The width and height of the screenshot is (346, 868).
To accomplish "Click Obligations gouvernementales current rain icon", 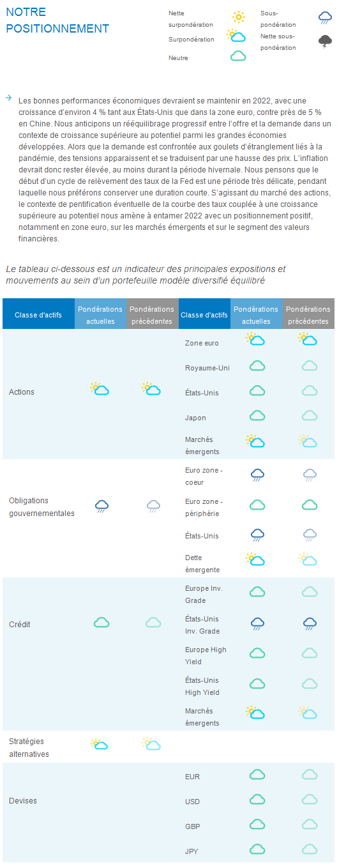I will (x=102, y=506).
